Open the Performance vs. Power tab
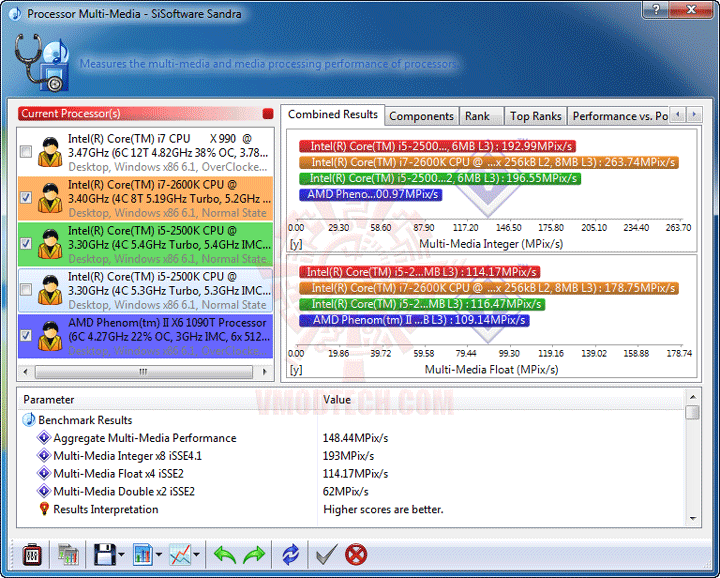 click(620, 116)
